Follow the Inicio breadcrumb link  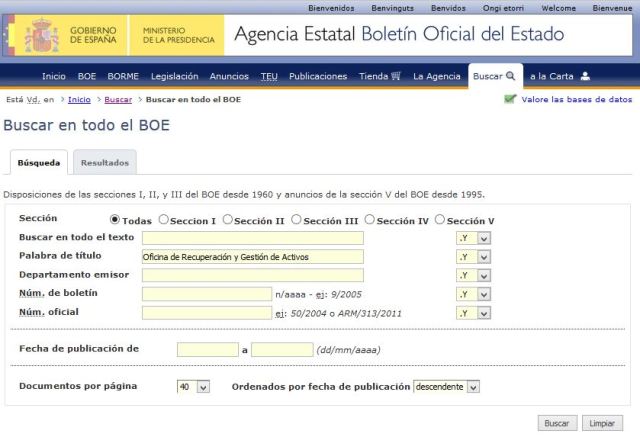pos(80,100)
